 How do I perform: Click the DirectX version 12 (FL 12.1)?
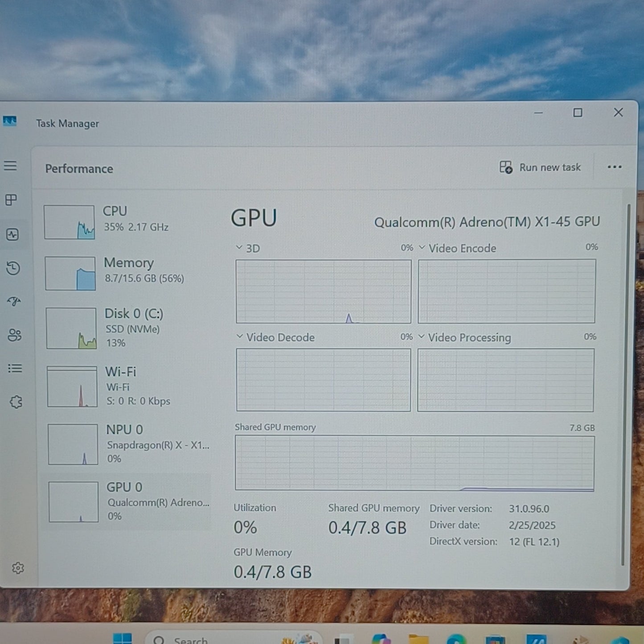pyautogui.click(x=534, y=541)
